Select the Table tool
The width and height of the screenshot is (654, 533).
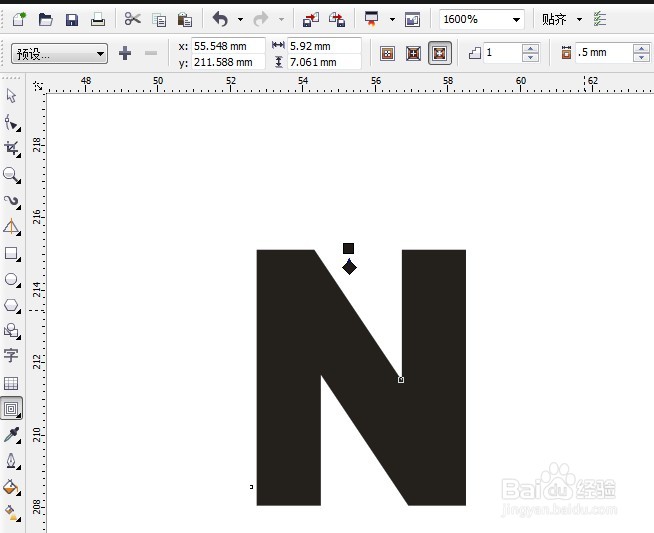point(11,383)
